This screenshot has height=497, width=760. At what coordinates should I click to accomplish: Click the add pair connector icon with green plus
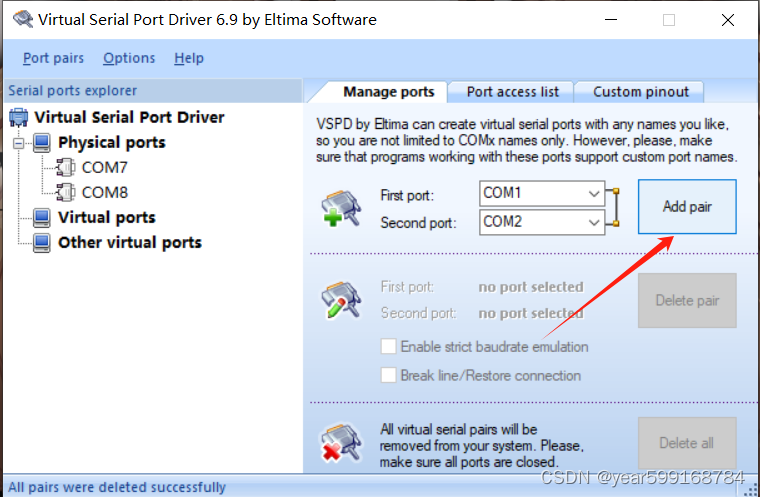click(341, 208)
